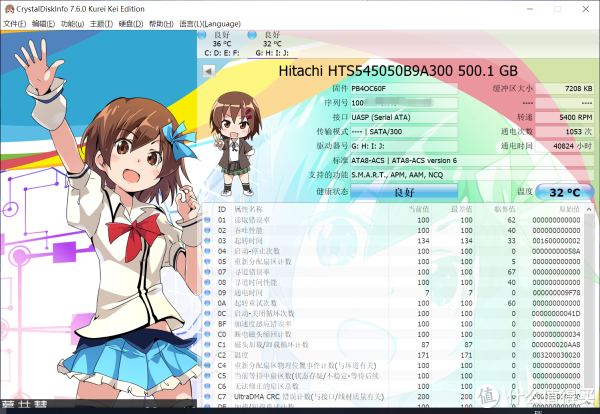Click the 良好 health status button
Image resolution: width=600 pixels, height=414 pixels.
(x=404, y=192)
